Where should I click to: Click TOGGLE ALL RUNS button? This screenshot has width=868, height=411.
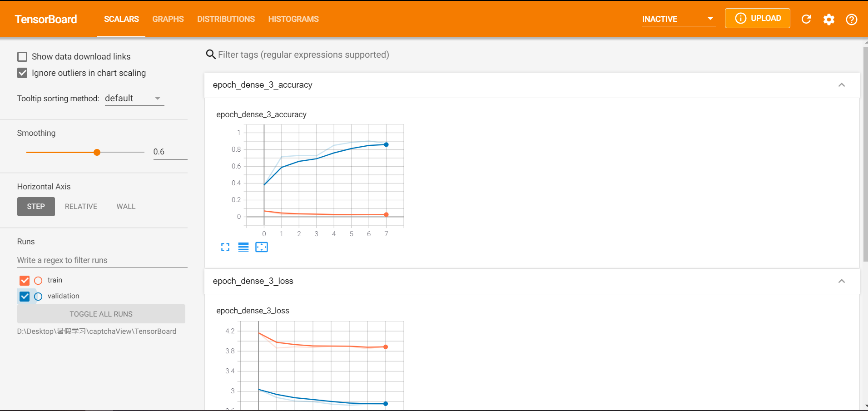[101, 314]
